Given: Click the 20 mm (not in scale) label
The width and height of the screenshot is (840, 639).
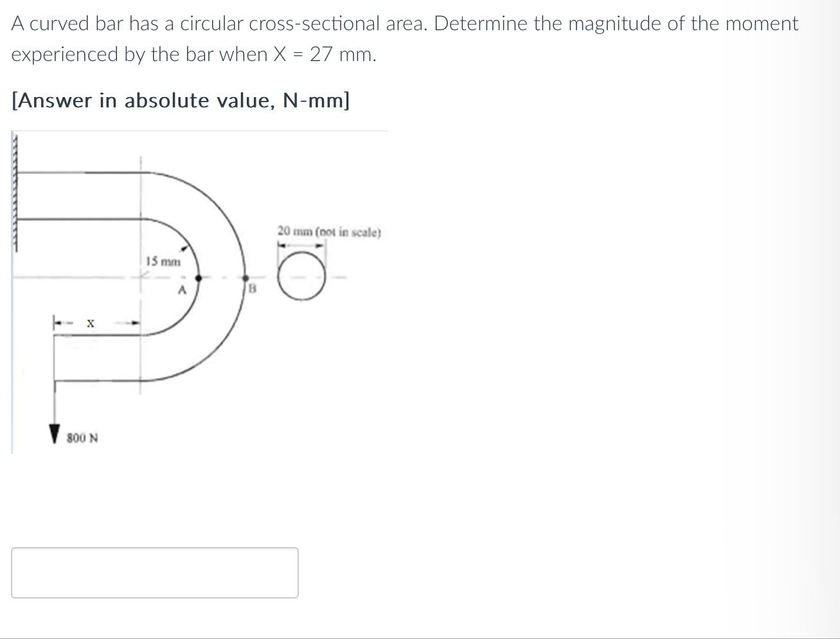Looking at the screenshot, I should (x=329, y=232).
